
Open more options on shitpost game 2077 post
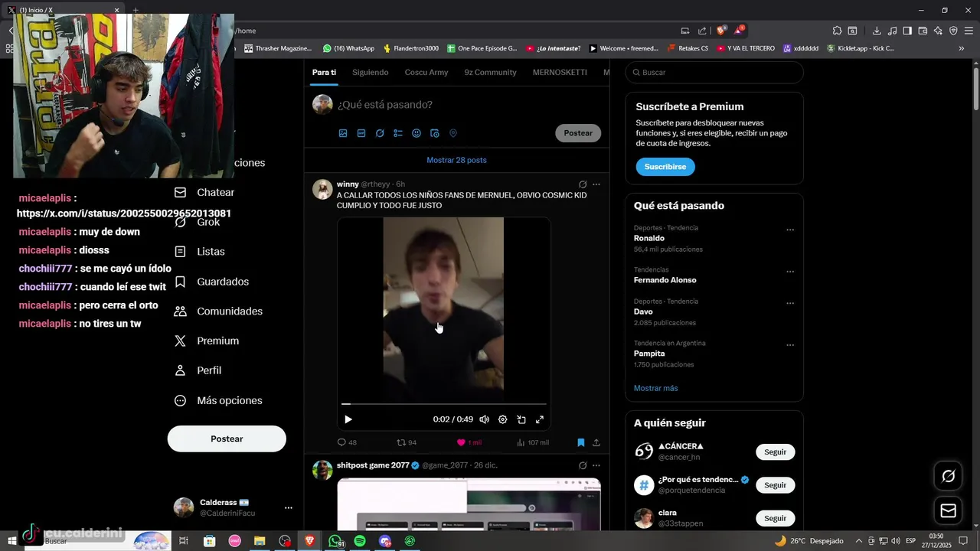596,465
